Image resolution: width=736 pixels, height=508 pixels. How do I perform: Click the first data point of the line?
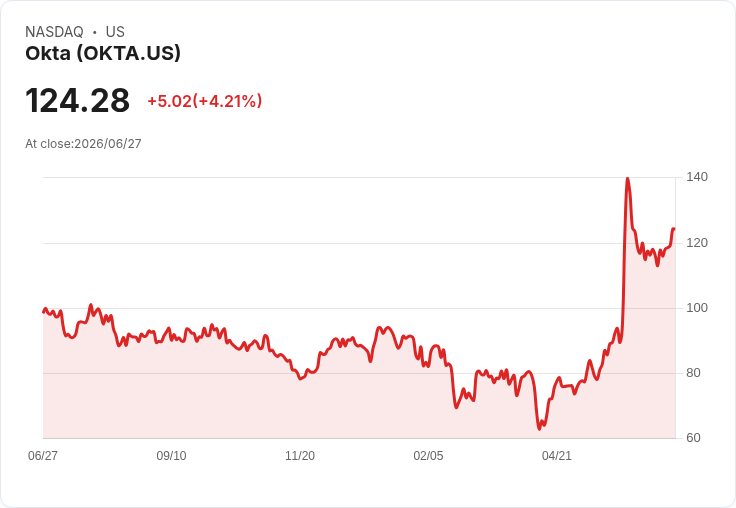(x=44, y=312)
